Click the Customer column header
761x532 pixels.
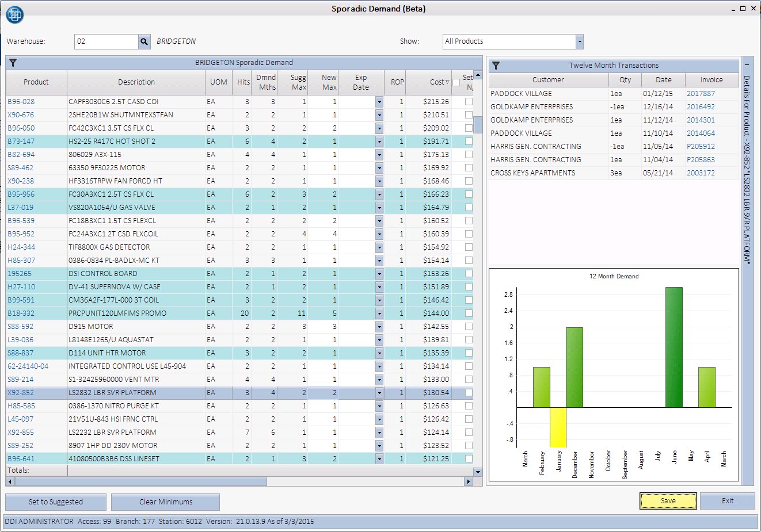pos(548,80)
